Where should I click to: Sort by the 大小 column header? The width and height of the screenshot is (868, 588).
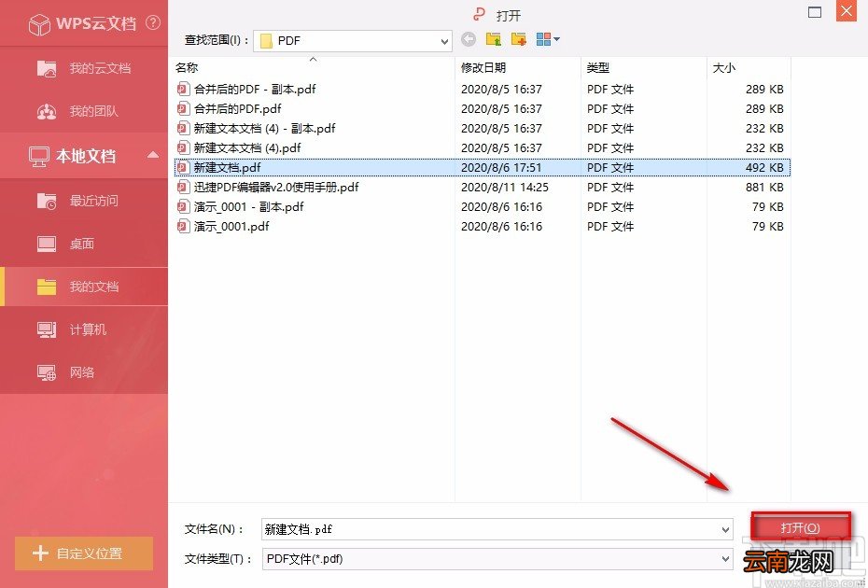[x=723, y=67]
